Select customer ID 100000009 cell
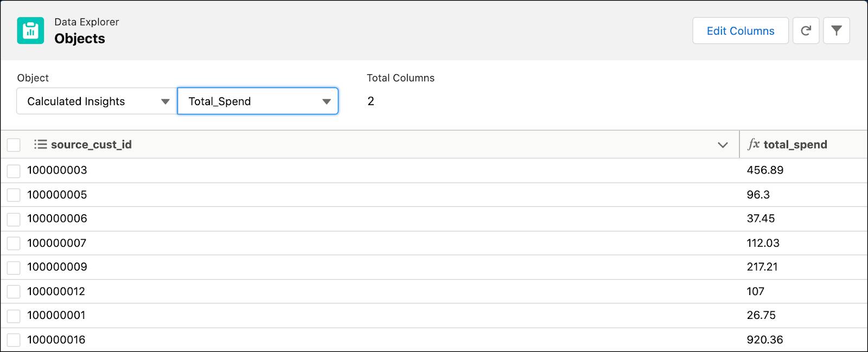This screenshot has width=868, height=352. pos(57,267)
